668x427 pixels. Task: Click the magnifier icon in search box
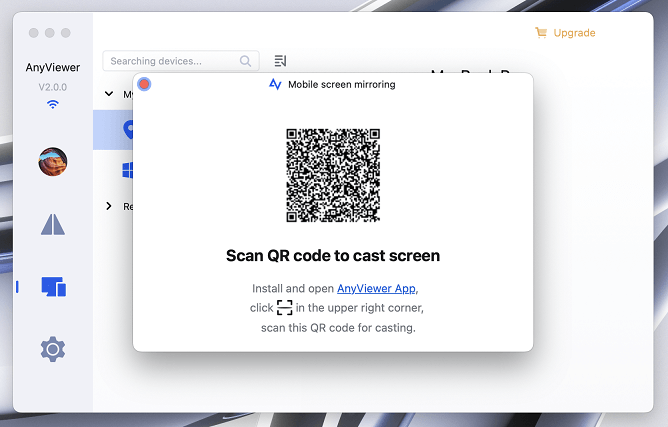point(246,61)
